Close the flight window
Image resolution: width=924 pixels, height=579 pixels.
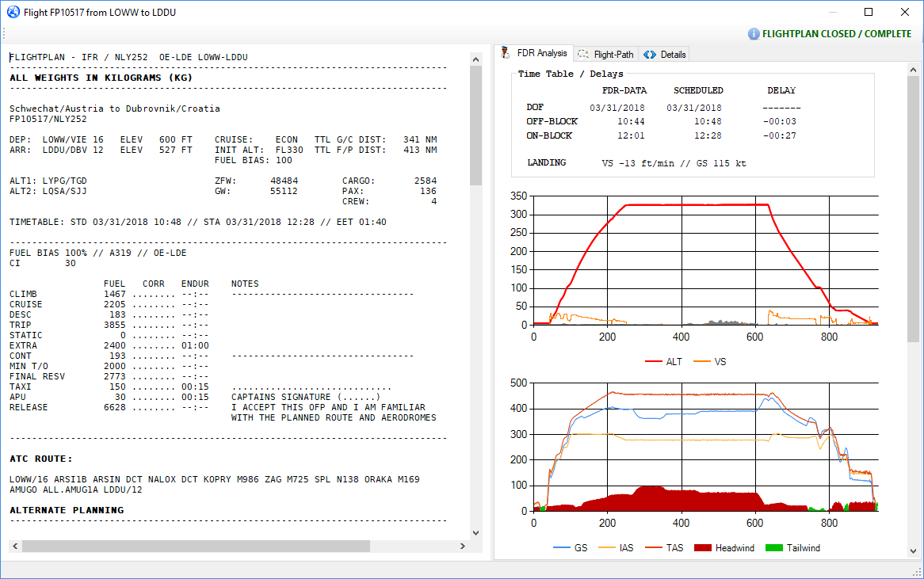pos(905,12)
